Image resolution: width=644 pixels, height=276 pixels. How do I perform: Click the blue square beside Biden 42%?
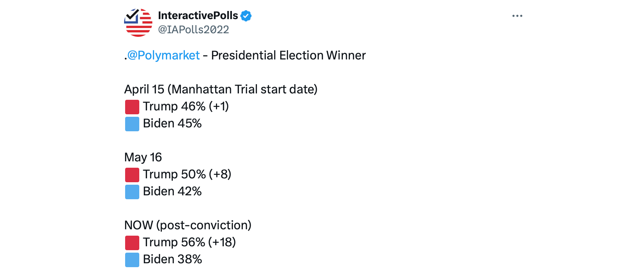pos(132,192)
